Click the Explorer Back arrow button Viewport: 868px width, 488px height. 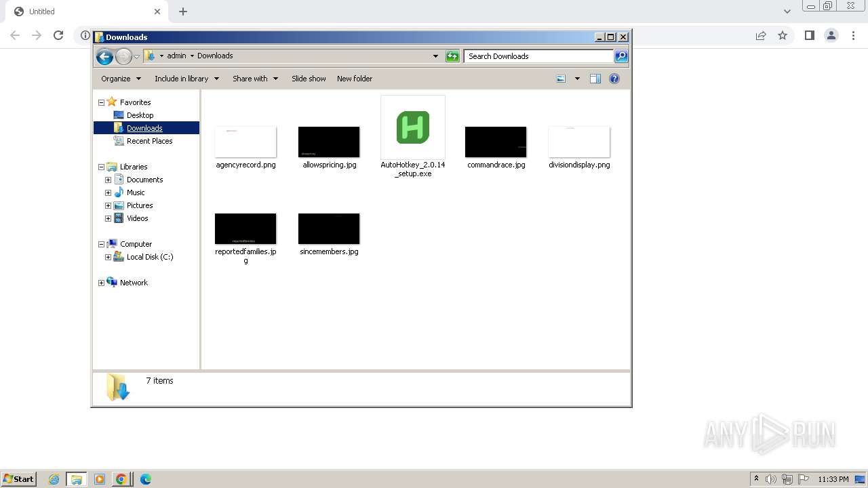pos(104,57)
